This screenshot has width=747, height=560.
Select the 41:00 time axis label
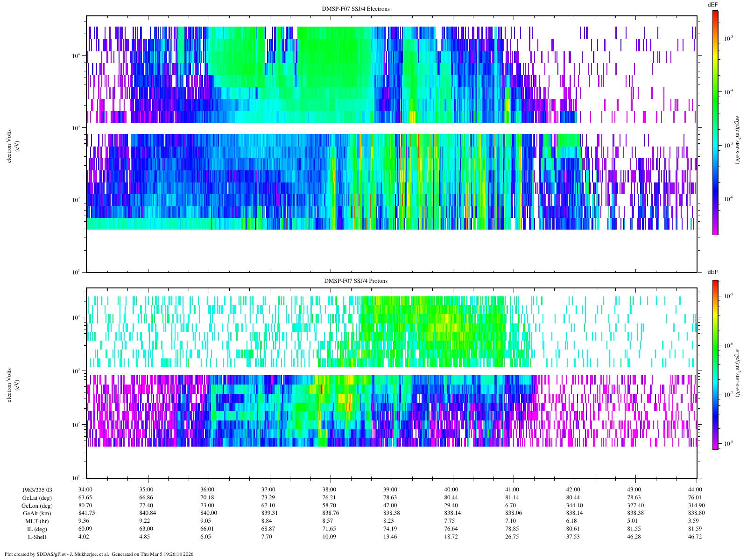[x=512, y=490]
